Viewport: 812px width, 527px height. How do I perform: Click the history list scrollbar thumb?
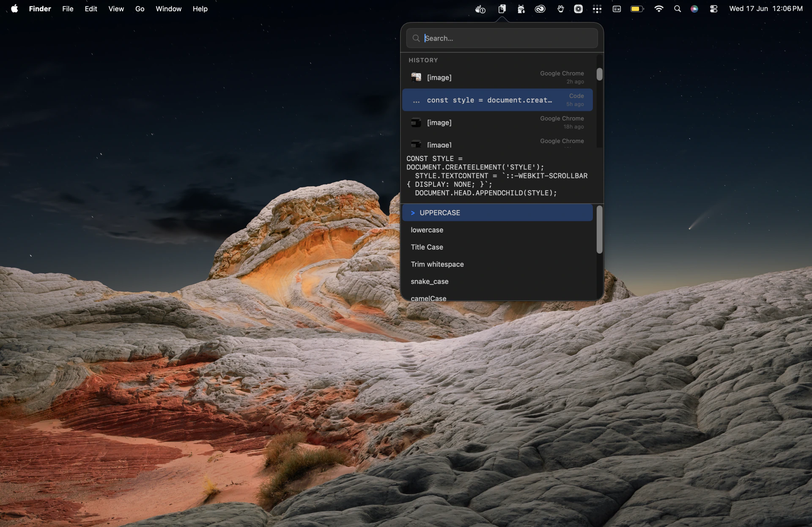599,74
